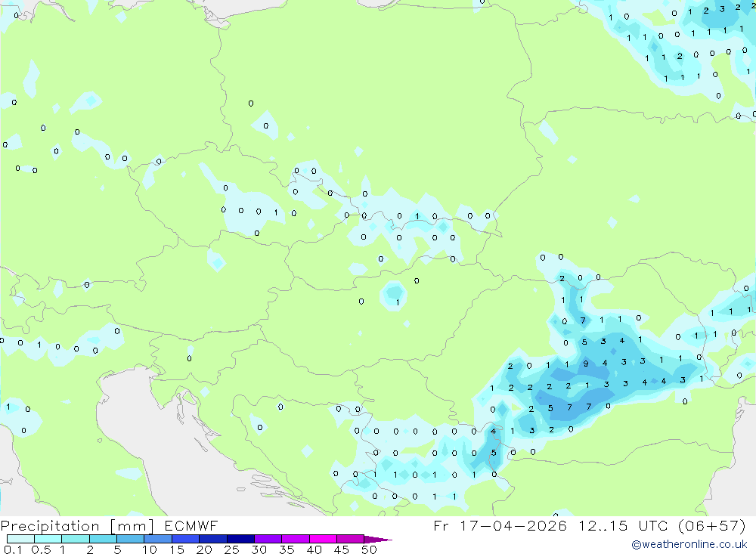Click the 20–25 mm dark blue legend box
The height and width of the screenshot is (554, 756).
pyautogui.click(x=213, y=539)
